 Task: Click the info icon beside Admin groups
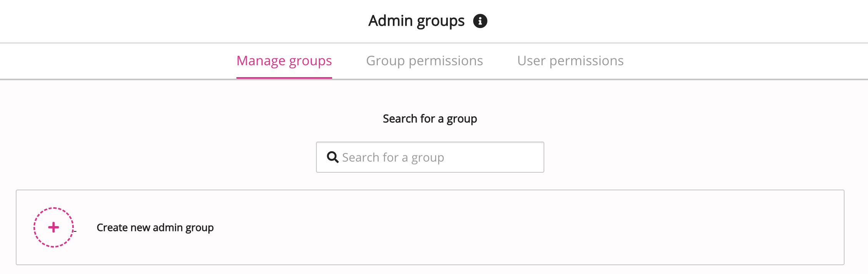[480, 21]
